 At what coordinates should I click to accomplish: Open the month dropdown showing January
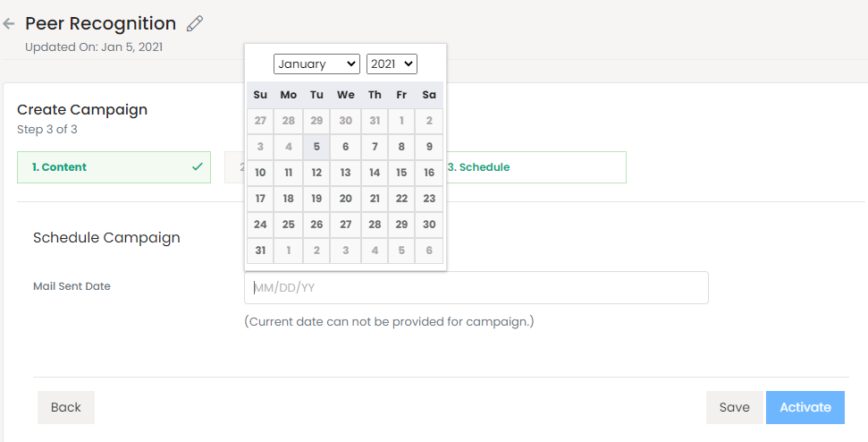(x=316, y=64)
